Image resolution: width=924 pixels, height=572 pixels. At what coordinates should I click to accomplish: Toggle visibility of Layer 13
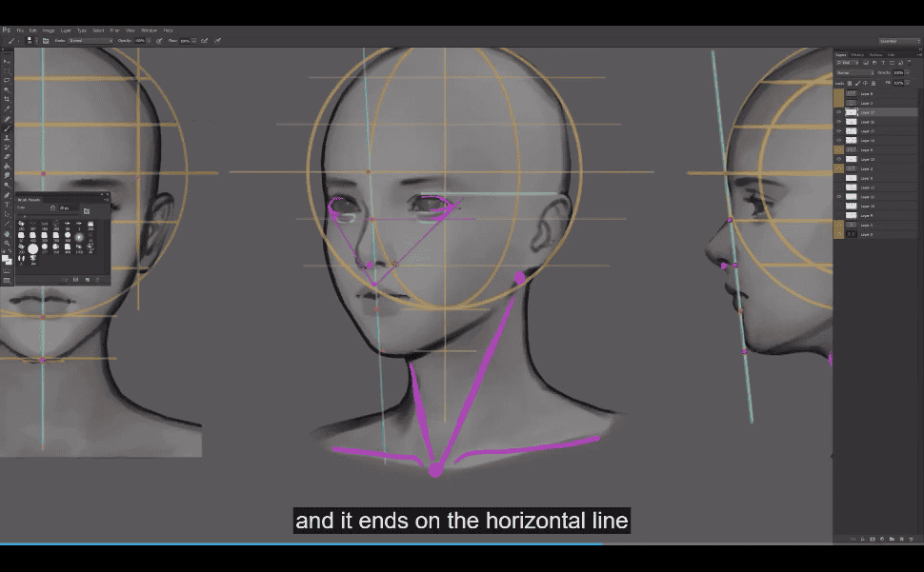pos(839,159)
